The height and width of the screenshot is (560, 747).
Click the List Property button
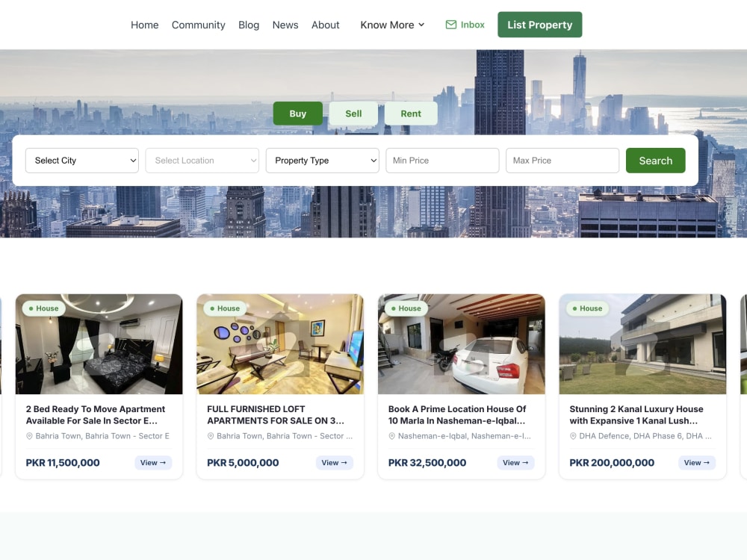tap(540, 25)
